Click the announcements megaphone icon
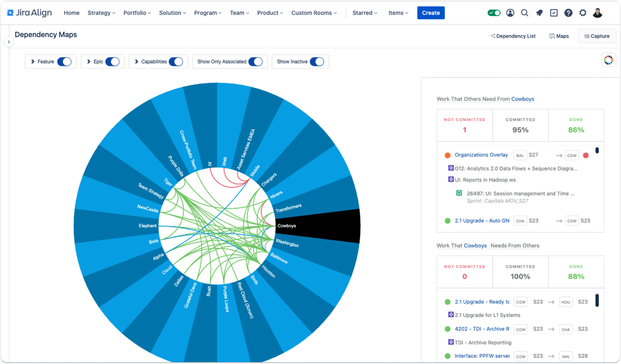Screen dimensions: 621x364 (539, 13)
